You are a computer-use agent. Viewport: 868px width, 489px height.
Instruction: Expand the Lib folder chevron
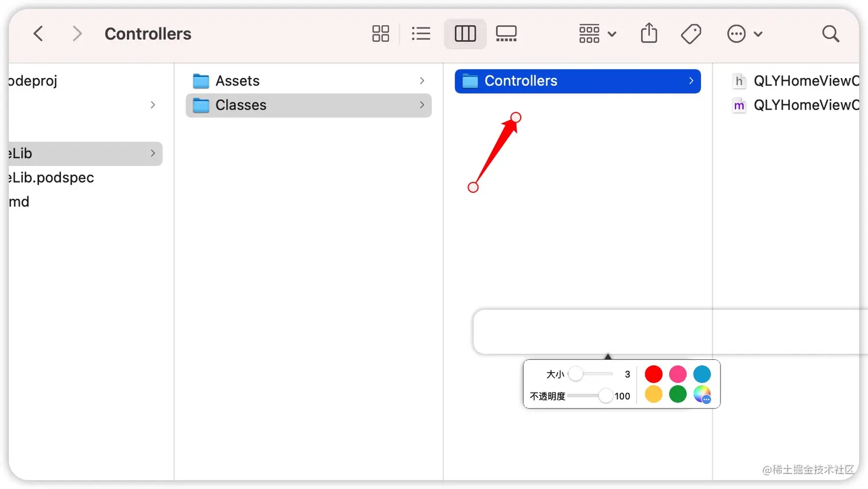153,153
